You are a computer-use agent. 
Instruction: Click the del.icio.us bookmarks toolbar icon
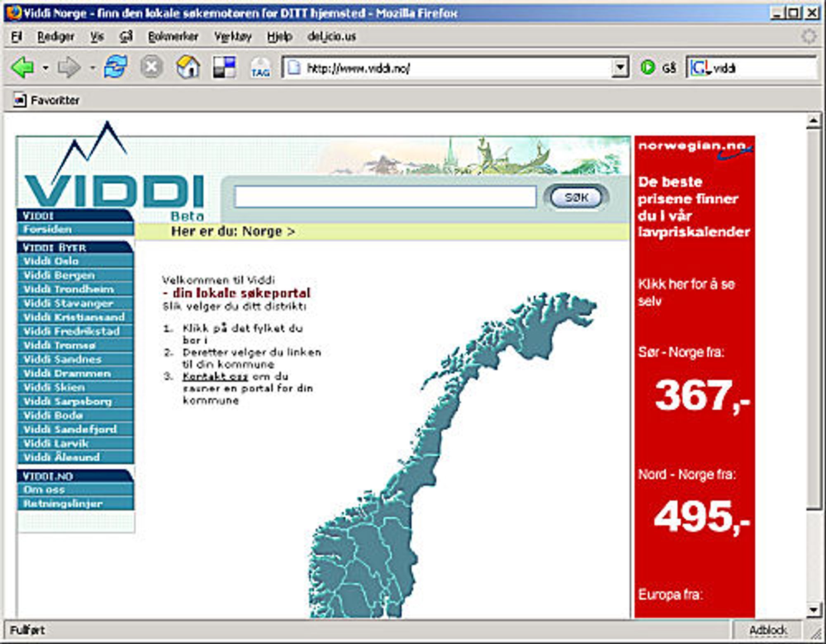[x=224, y=67]
